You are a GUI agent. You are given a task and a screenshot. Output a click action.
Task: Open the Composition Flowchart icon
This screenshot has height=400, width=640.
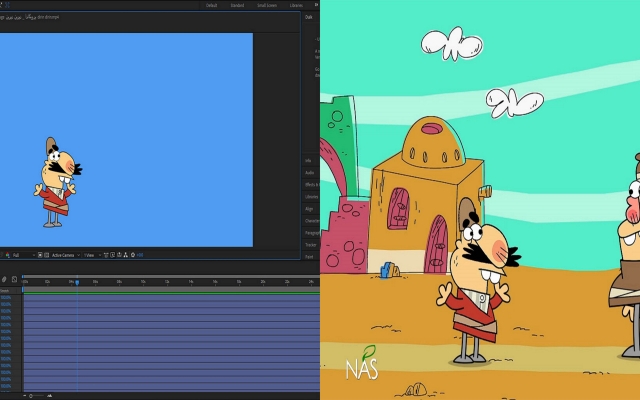pyautogui.click(x=126, y=255)
